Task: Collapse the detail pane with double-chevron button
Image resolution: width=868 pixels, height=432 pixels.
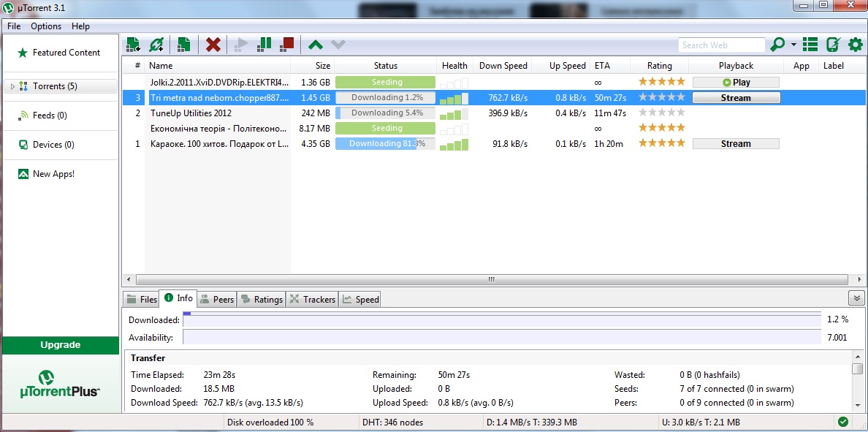Action: point(856,298)
